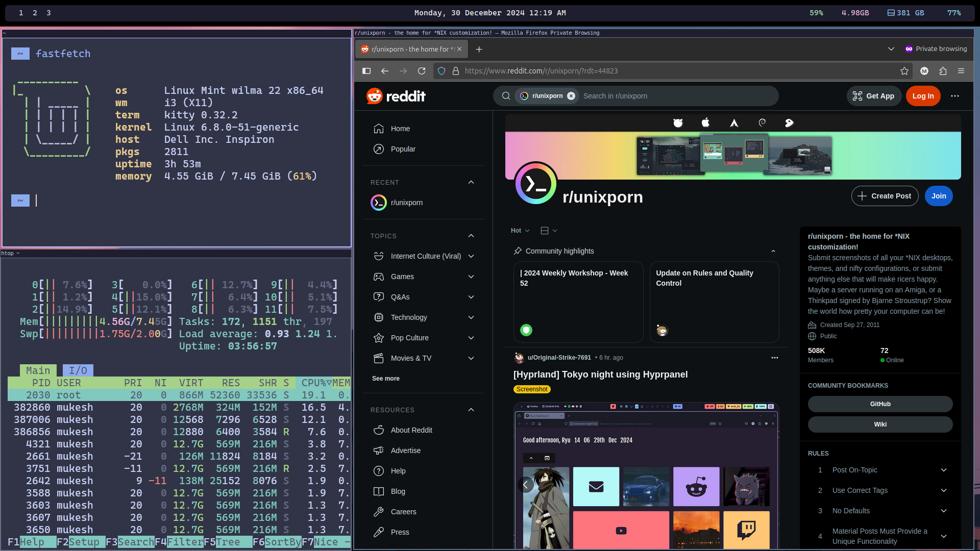Screen dimensions: 980x551
Task: Open the 2024 Weekly Workshop highlight card
Action: click(578, 302)
